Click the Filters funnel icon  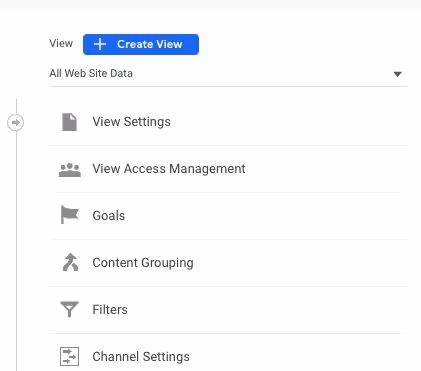coord(69,309)
